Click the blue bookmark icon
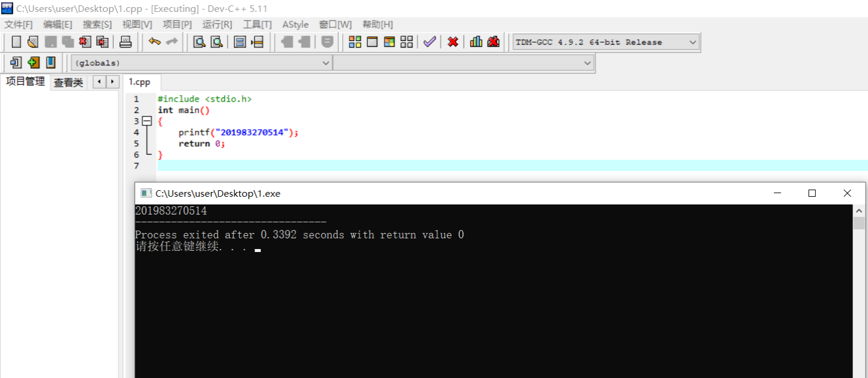868x378 pixels. (51, 62)
